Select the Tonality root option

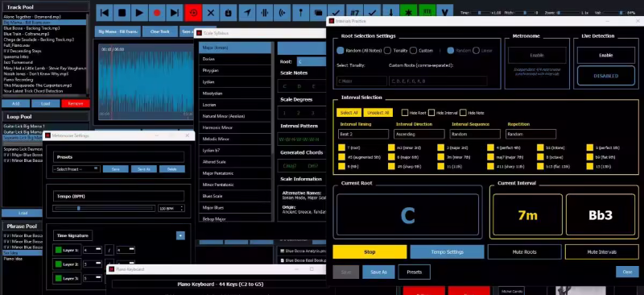coord(387,51)
